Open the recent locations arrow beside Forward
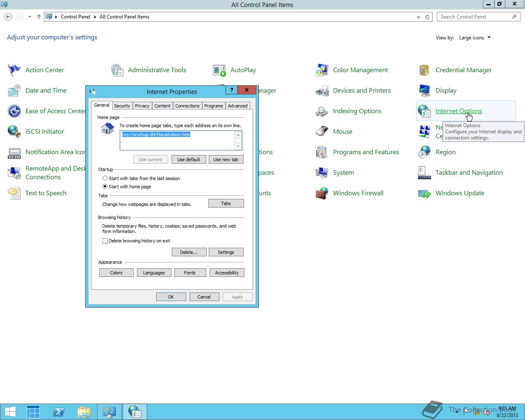Screen dimensions: 525x420 [30, 17]
